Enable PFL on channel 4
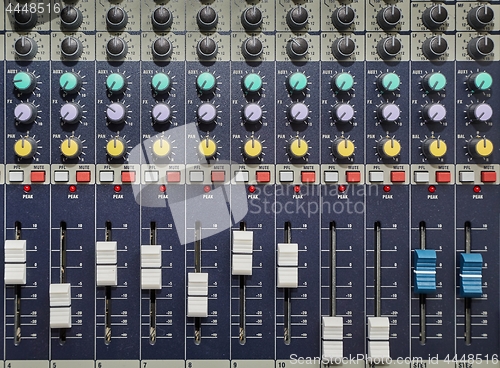The width and height of the screenshot is (500, 368). (16, 176)
